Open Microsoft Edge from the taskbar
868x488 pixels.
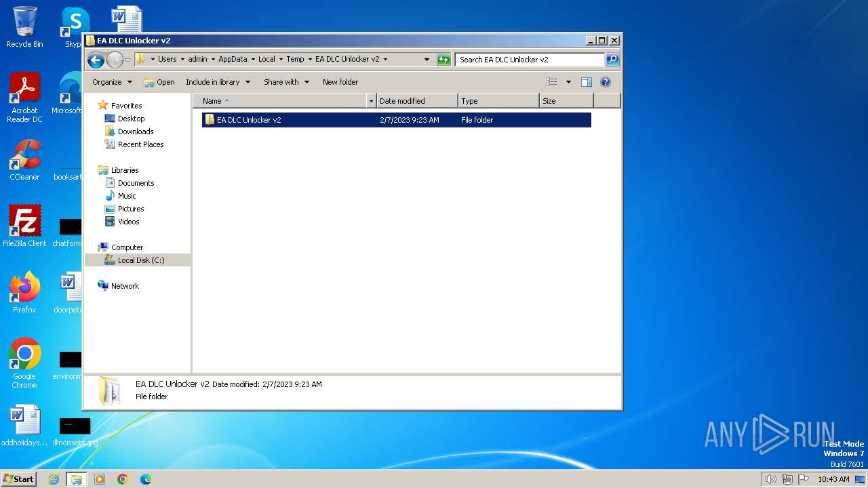146,479
